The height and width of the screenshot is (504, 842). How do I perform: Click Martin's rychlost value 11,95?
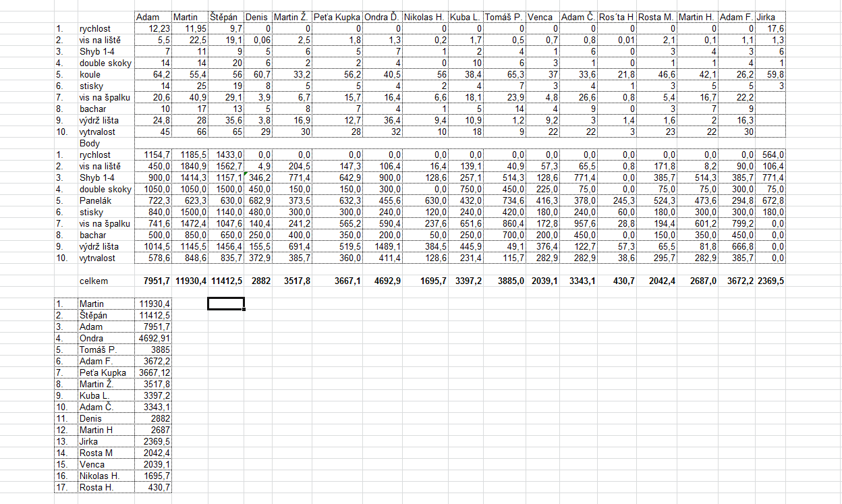190,28
